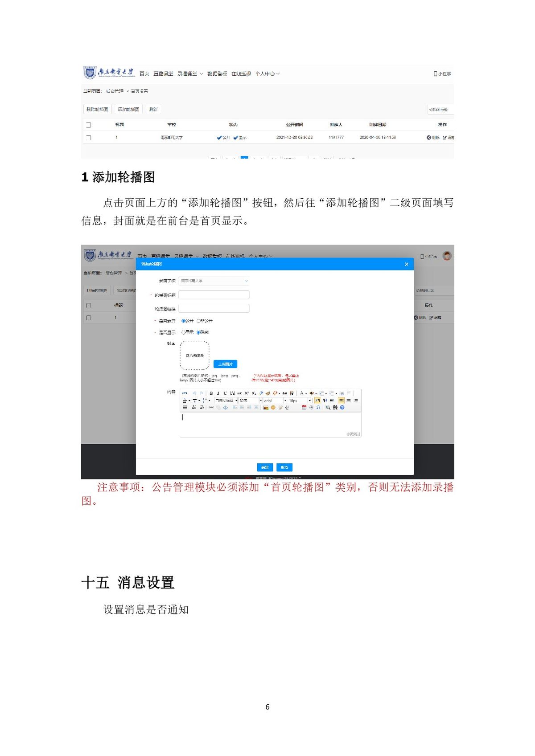The width and height of the screenshot is (535, 756).
Task: Insert a special character with the Omega icon
Action: pyautogui.click(x=318, y=407)
